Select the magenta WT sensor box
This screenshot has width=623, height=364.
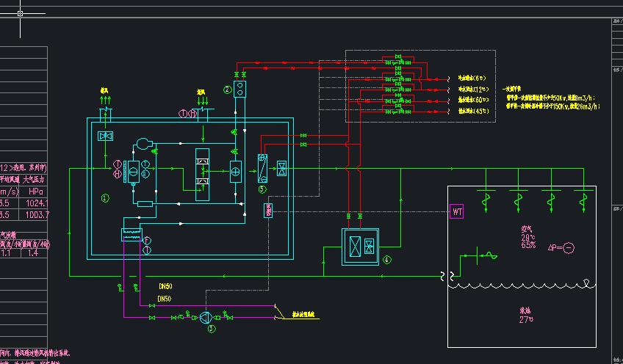click(456, 211)
